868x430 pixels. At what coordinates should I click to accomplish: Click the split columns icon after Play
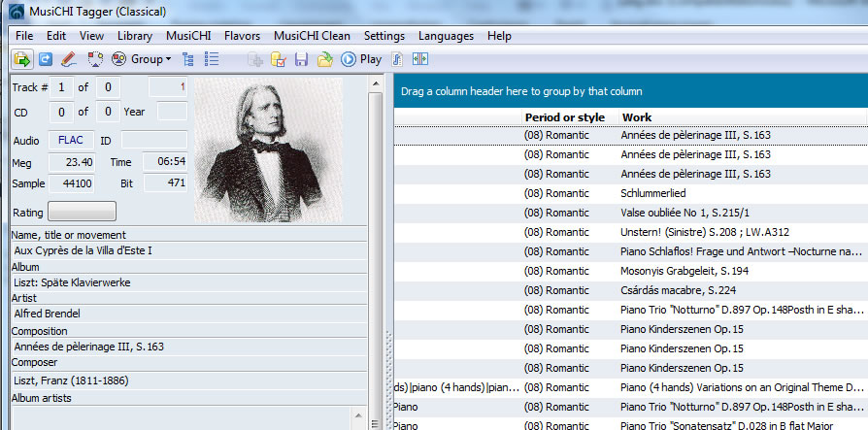point(419,59)
